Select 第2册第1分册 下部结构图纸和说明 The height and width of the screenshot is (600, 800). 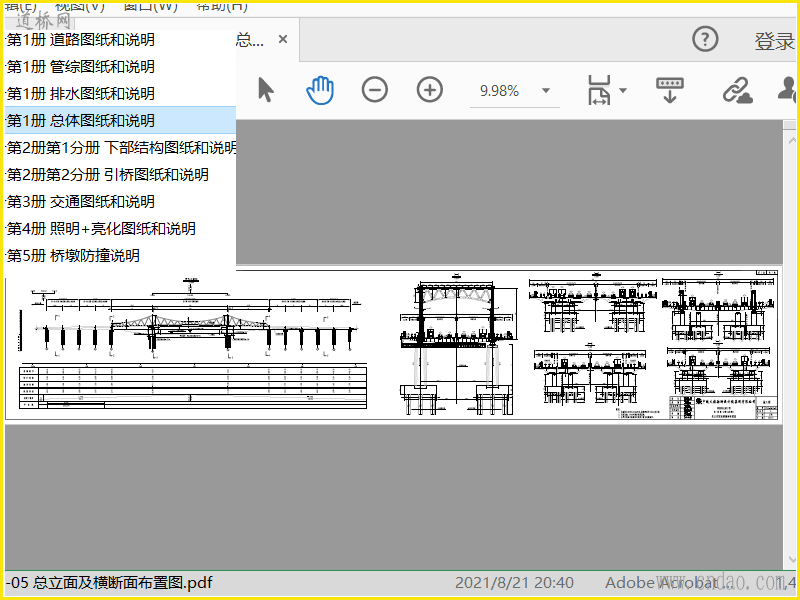coord(120,148)
